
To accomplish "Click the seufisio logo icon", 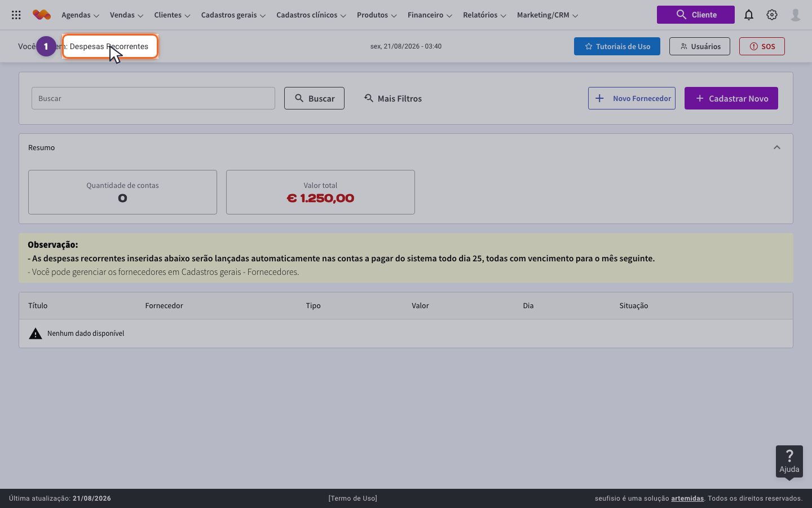I will coord(42,15).
